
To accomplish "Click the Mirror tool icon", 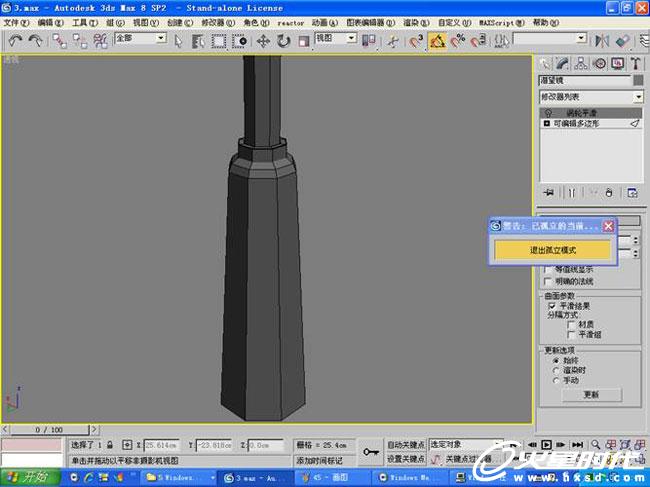I will (602, 41).
